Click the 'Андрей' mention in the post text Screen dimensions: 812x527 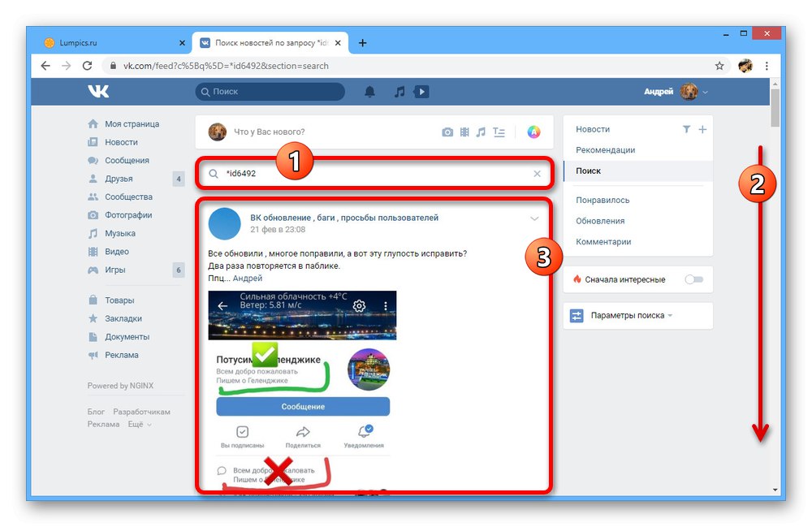pyautogui.click(x=248, y=278)
